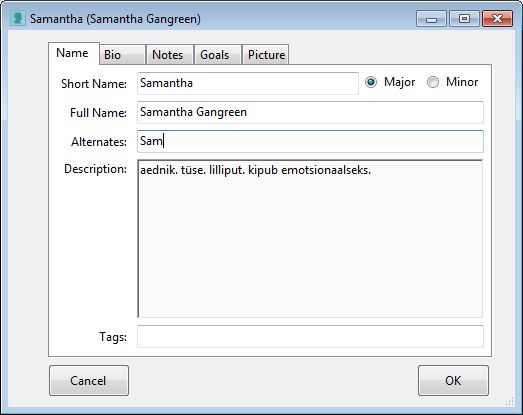Place cursor in the Alternates field
The width and height of the screenshot is (523, 415).
pyautogui.click(x=310, y=141)
